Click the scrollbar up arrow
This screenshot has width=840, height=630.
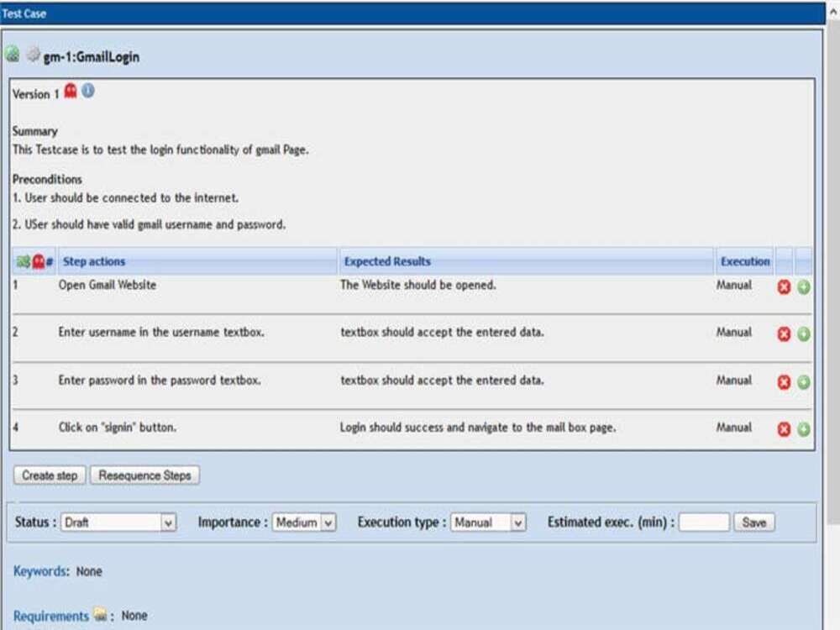(x=833, y=11)
